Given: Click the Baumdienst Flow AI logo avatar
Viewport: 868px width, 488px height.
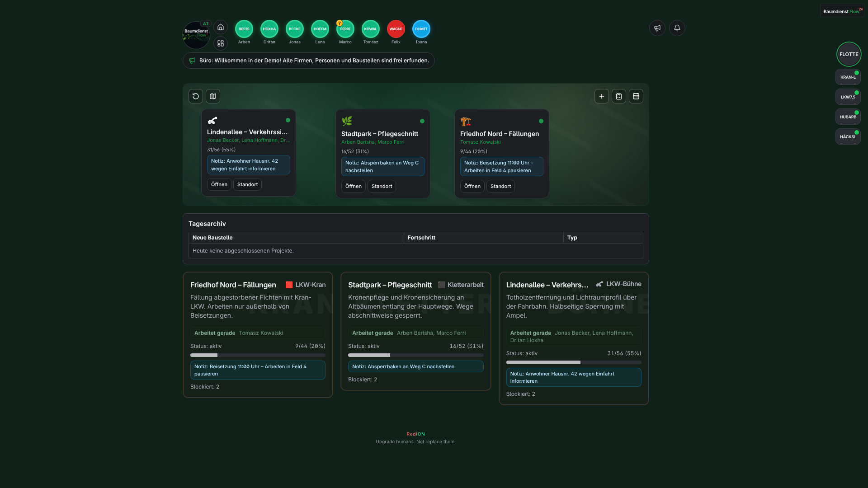Looking at the screenshot, I should pos(196,35).
